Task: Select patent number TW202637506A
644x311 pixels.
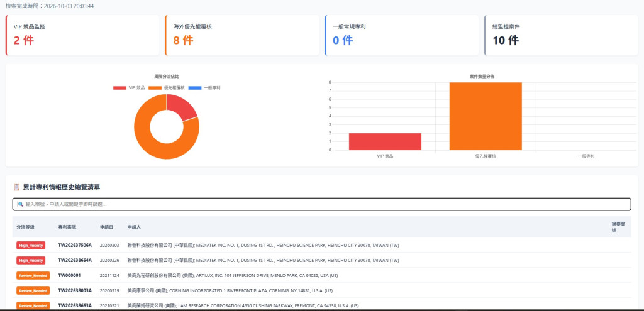Action: click(75, 246)
